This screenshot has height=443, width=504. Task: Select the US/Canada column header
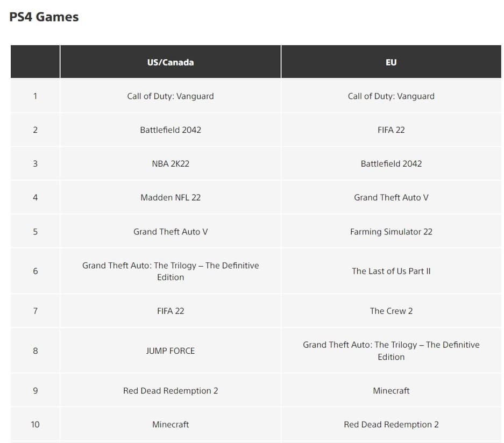(x=171, y=62)
